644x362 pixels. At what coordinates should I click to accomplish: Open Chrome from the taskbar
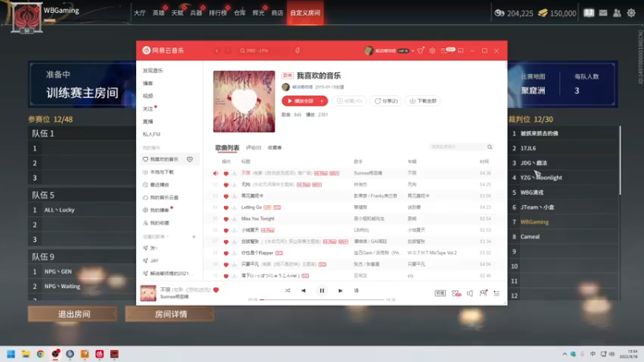(40, 354)
